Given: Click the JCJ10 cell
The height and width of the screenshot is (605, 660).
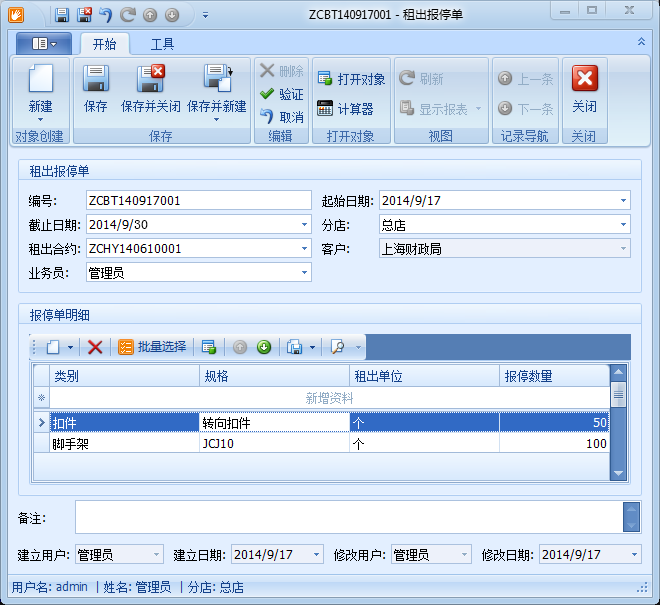Looking at the screenshot, I should (x=274, y=444).
